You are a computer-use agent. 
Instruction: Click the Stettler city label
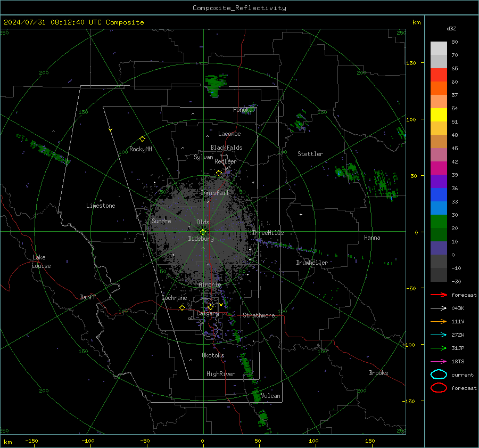(310, 154)
